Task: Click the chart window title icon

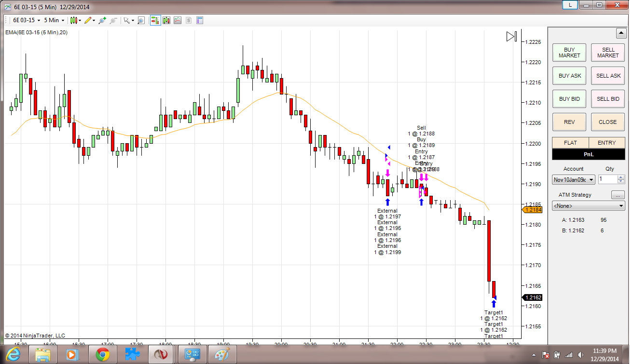Action: pyautogui.click(x=7, y=7)
